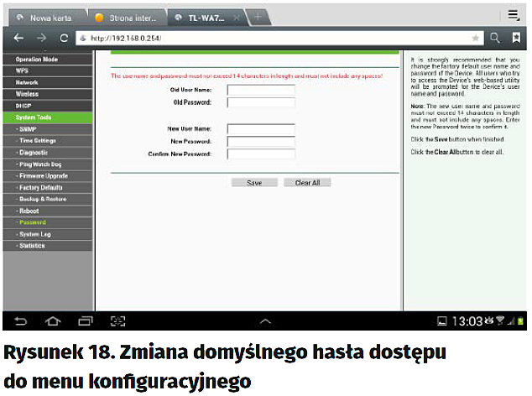532x396 pixels.
Task: Bookmark page with star icon
Action: coord(476,38)
